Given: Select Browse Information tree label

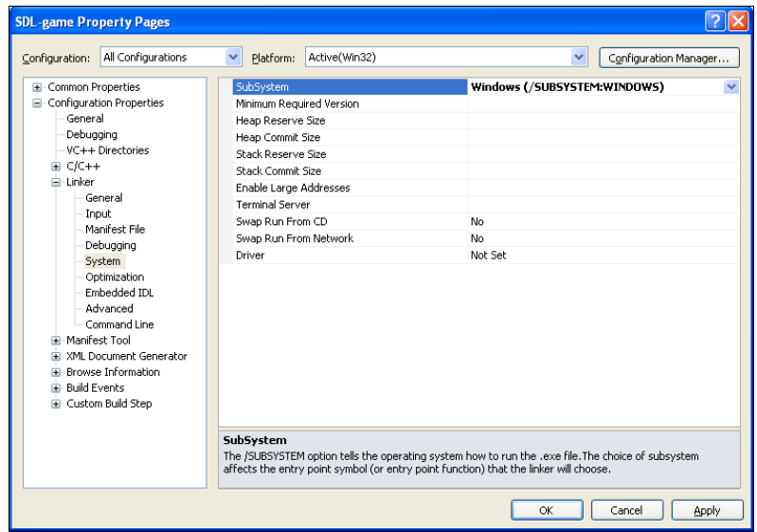Looking at the screenshot, I should click(113, 372).
